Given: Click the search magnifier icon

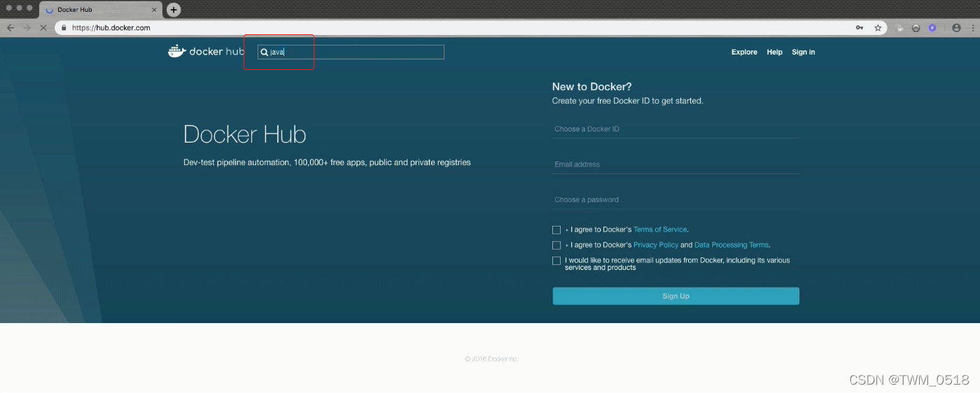Looking at the screenshot, I should tap(264, 52).
